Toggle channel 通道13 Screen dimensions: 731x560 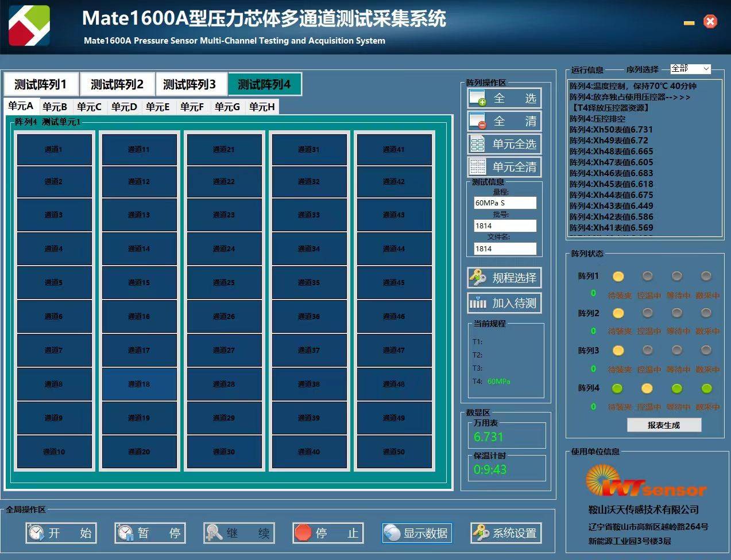139,215
